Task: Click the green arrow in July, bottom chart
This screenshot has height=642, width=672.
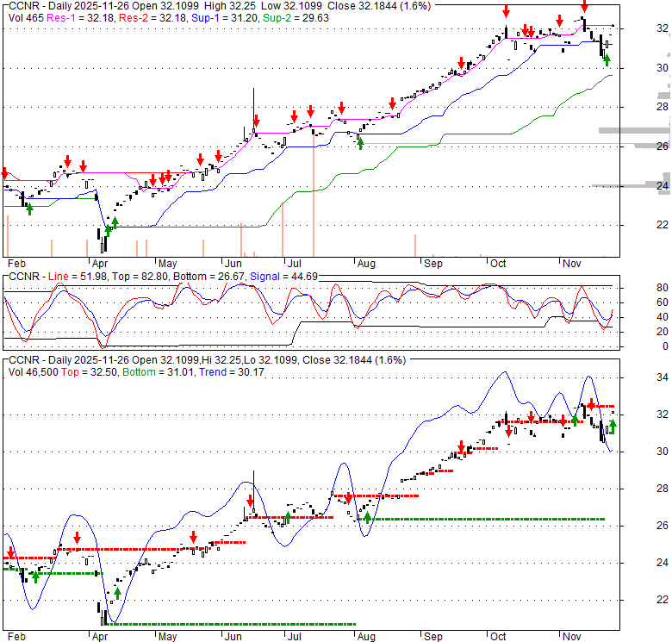Action: (288, 520)
